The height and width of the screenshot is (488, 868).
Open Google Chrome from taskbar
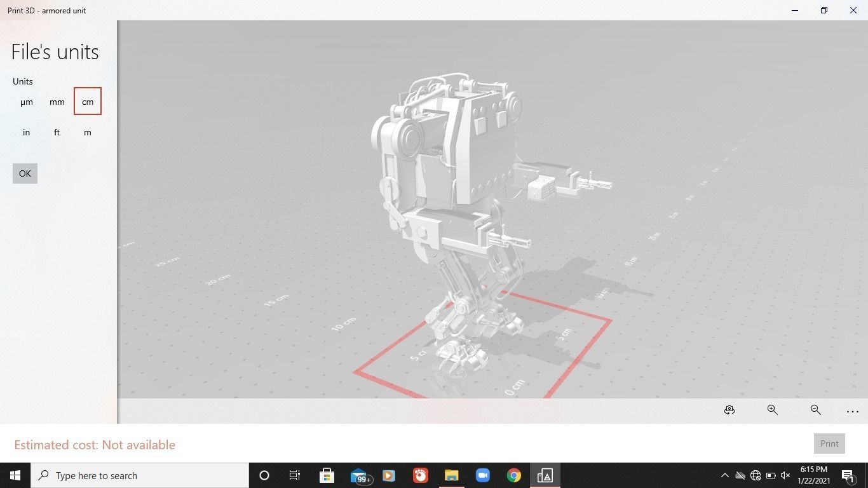click(x=513, y=475)
